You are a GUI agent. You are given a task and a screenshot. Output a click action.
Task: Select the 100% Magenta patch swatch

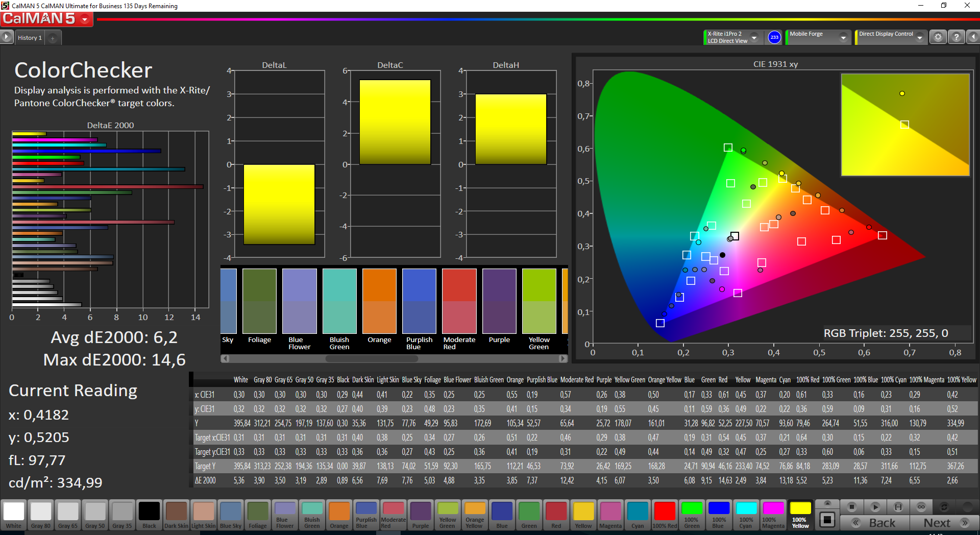(x=773, y=515)
